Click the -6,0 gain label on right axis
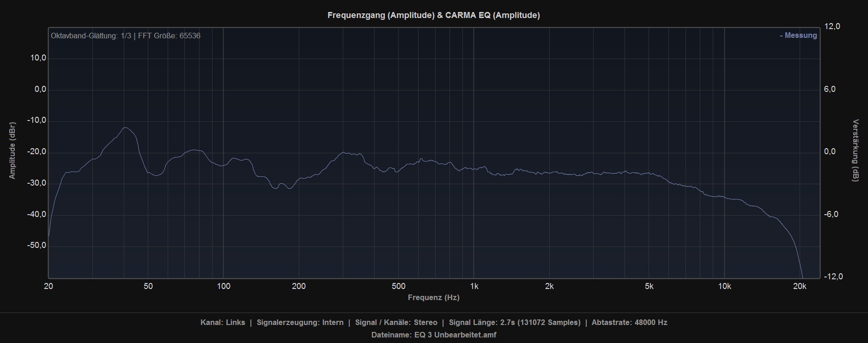Image resolution: width=868 pixels, height=343 pixels. pyautogui.click(x=831, y=215)
